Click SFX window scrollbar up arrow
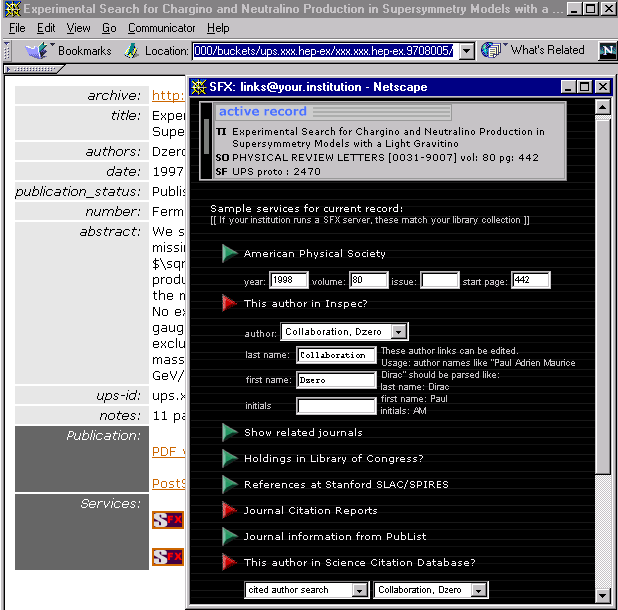This screenshot has width=618, height=610. point(603,106)
